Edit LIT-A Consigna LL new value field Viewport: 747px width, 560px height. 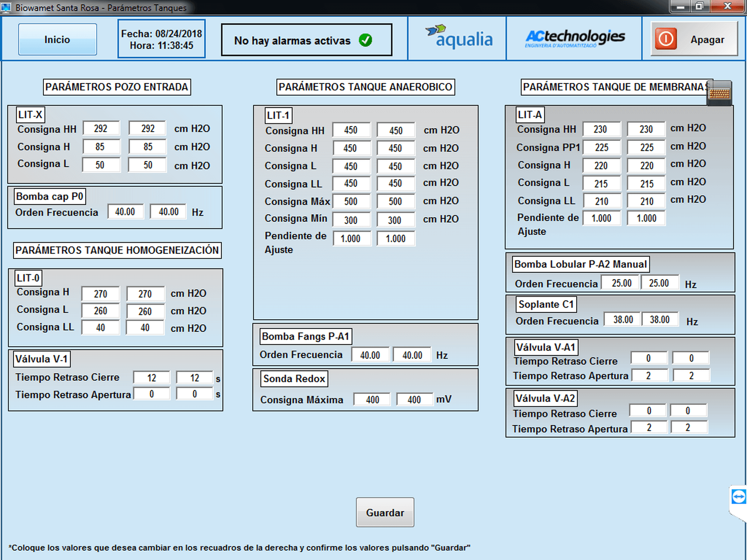pyautogui.click(x=646, y=201)
